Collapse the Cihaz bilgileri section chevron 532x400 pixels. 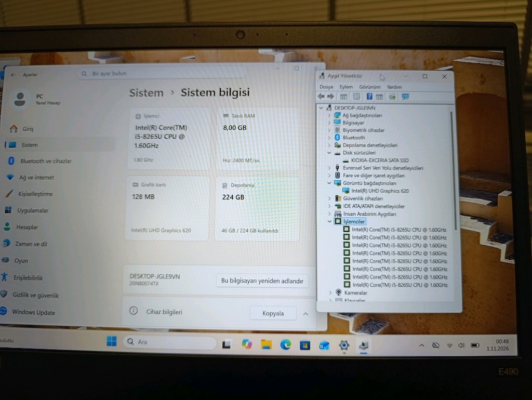tap(305, 314)
